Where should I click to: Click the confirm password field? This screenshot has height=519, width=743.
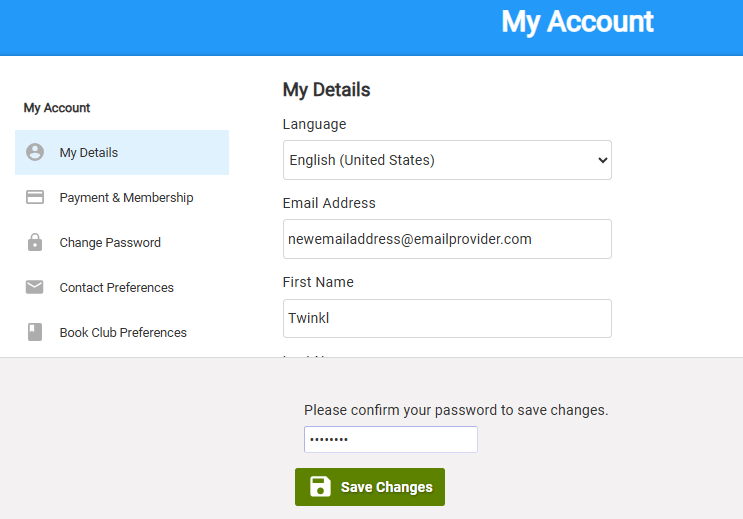click(391, 439)
